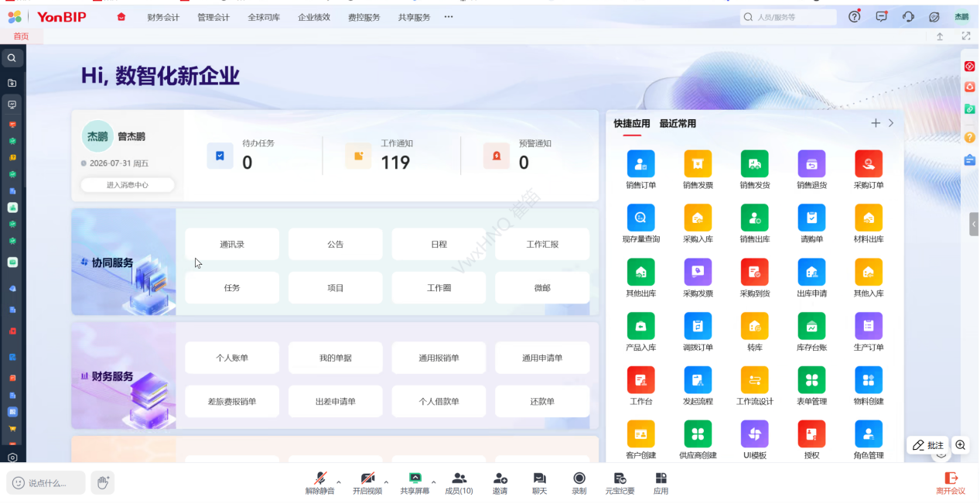Open the 转库 app icon
Image resolution: width=980 pixels, height=504 pixels.
click(x=755, y=326)
